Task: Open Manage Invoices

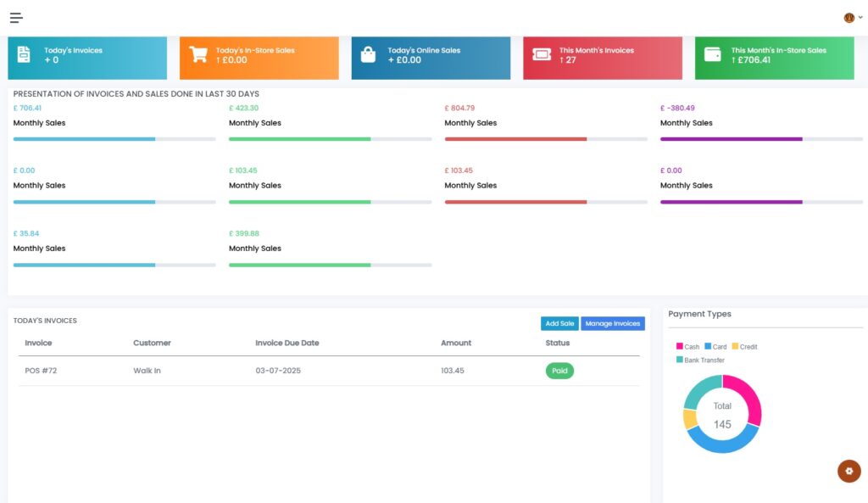Action: coord(613,323)
